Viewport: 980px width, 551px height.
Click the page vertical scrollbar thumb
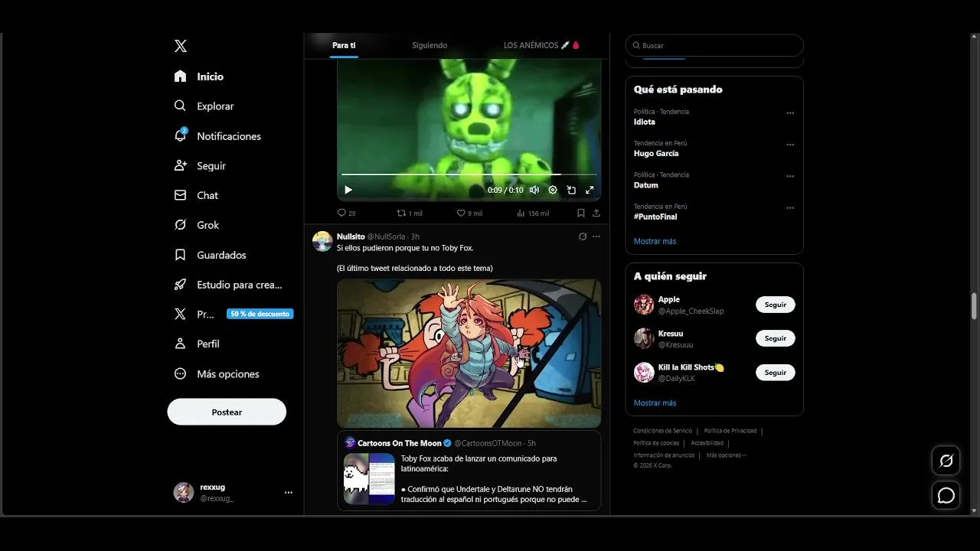974,306
